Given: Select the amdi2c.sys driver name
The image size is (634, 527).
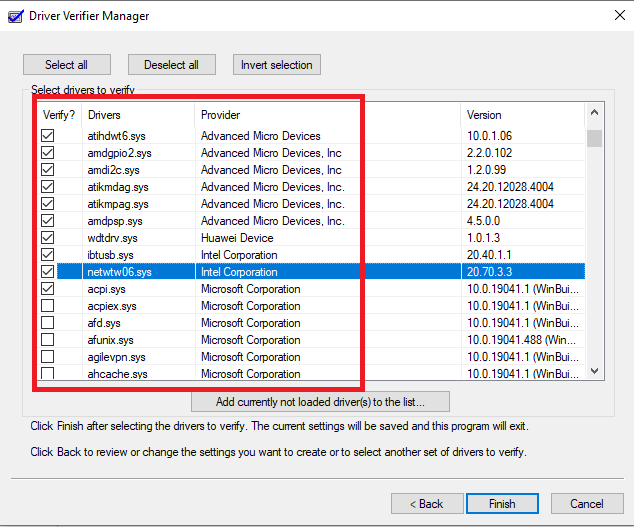Looking at the screenshot, I should pyautogui.click(x=113, y=170).
